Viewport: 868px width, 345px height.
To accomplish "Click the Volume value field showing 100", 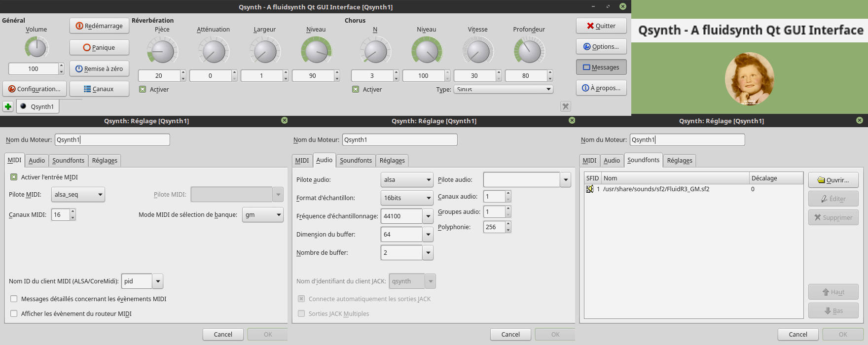I will 34,69.
